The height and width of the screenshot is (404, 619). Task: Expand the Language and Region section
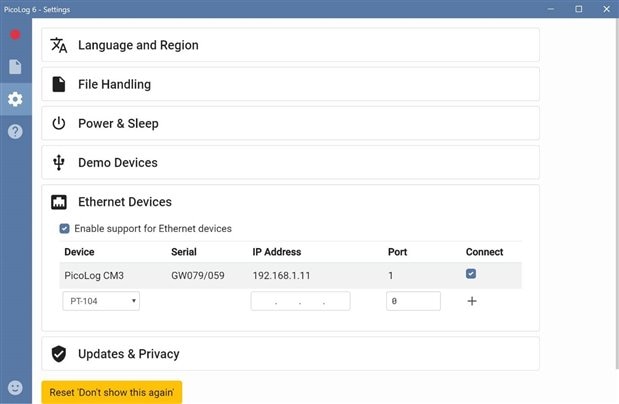(x=290, y=45)
